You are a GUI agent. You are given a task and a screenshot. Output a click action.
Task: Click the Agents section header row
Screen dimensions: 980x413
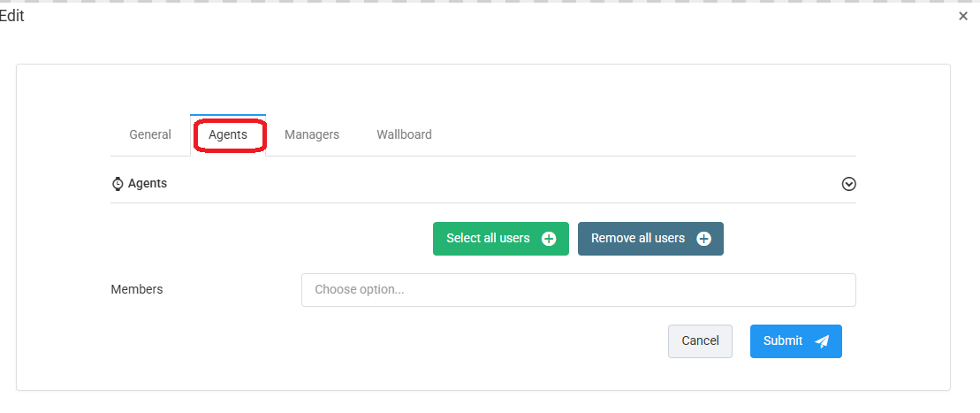coord(482,184)
